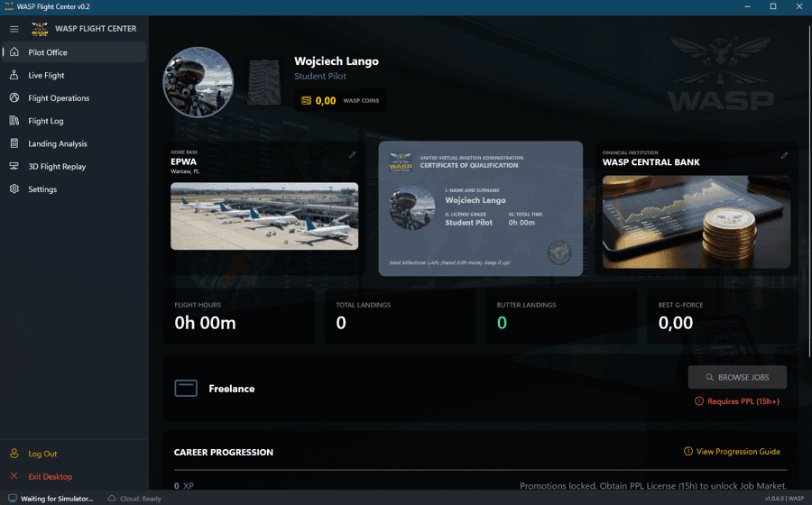Click the Student Pilot rank text

(x=320, y=76)
